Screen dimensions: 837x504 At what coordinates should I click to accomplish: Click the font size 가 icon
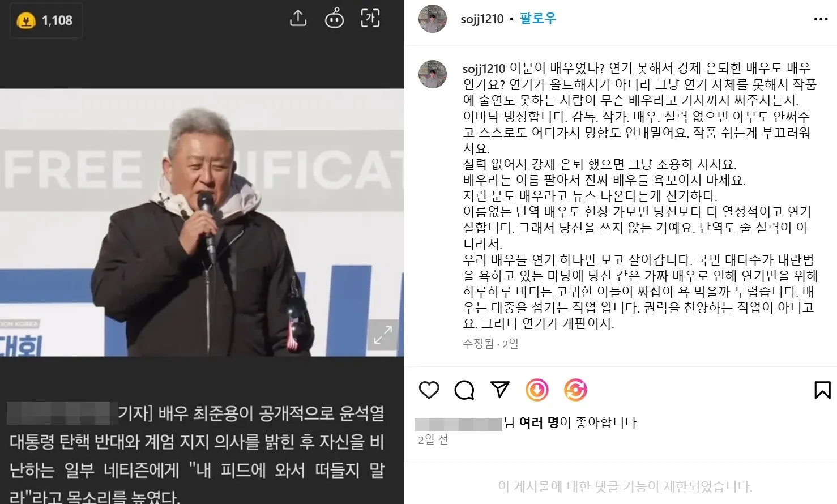[x=370, y=19]
